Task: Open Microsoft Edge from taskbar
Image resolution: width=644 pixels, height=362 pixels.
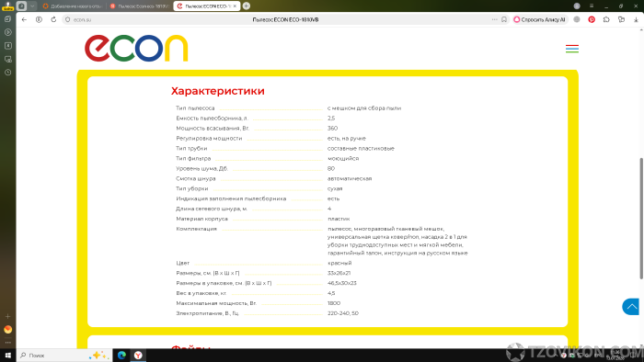Action: [121, 356]
